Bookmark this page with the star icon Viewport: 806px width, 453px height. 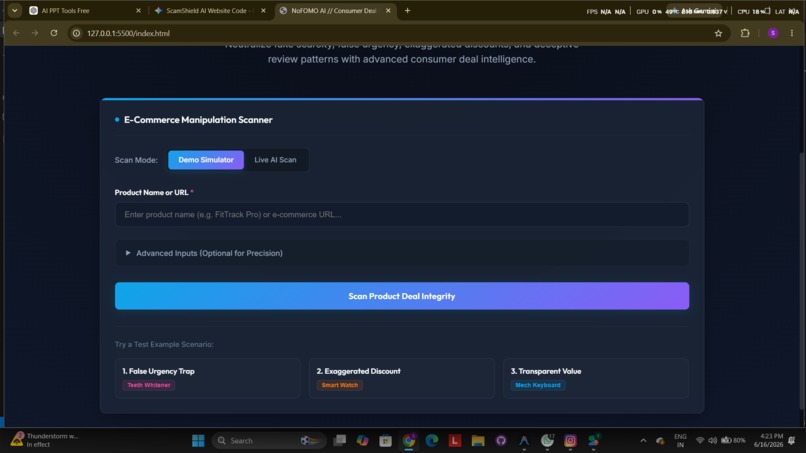(718, 33)
